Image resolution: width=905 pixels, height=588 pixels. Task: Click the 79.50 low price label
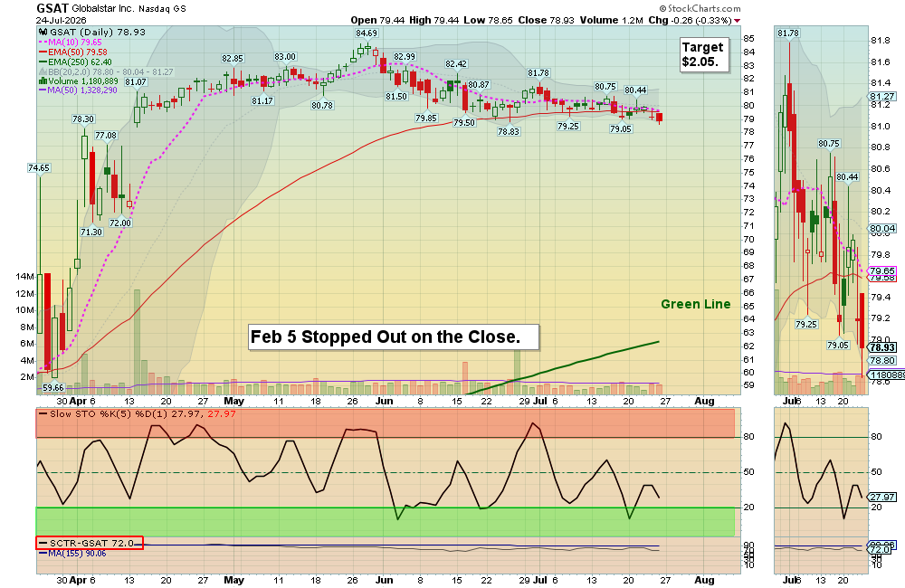[464, 122]
